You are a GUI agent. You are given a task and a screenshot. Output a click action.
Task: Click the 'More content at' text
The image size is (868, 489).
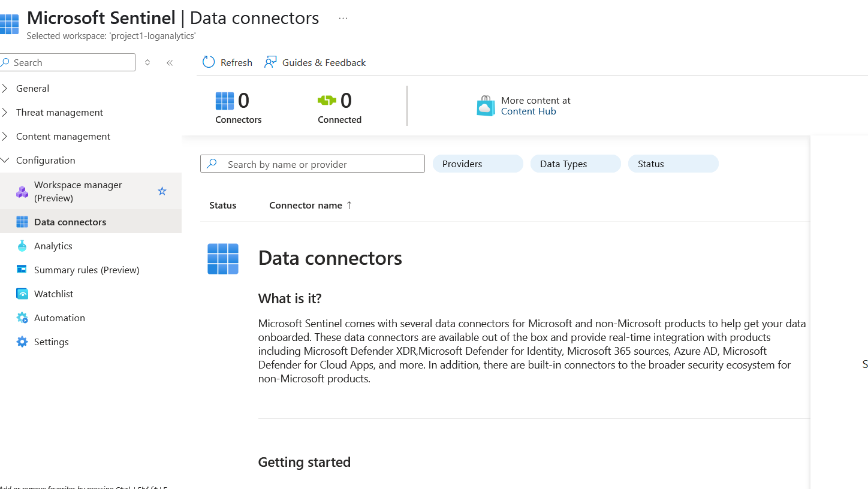tap(536, 101)
